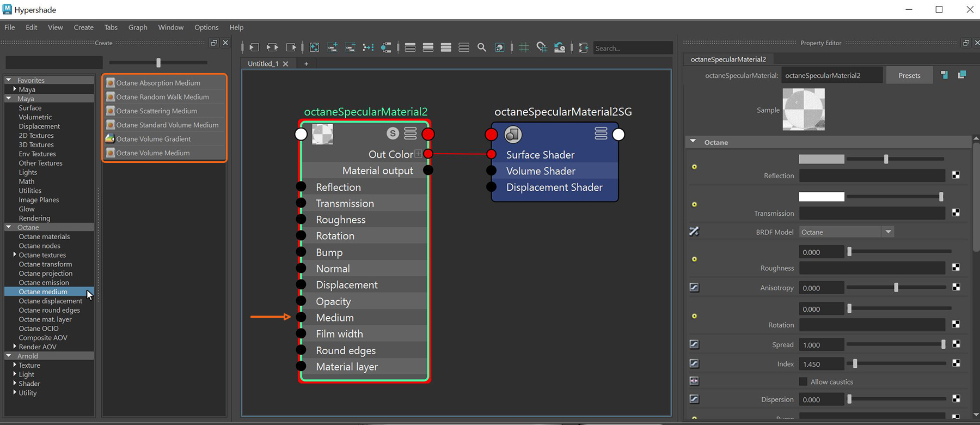Set nodes to simple view mode

[x=411, y=48]
